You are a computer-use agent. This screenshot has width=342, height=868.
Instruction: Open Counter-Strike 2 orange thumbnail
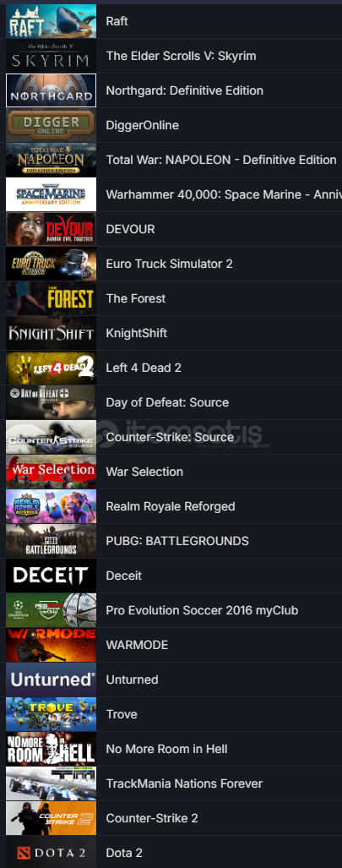[x=51, y=818]
